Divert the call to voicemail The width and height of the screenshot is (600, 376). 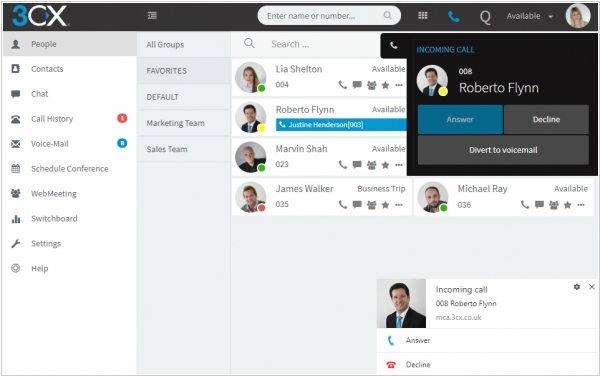(x=503, y=150)
